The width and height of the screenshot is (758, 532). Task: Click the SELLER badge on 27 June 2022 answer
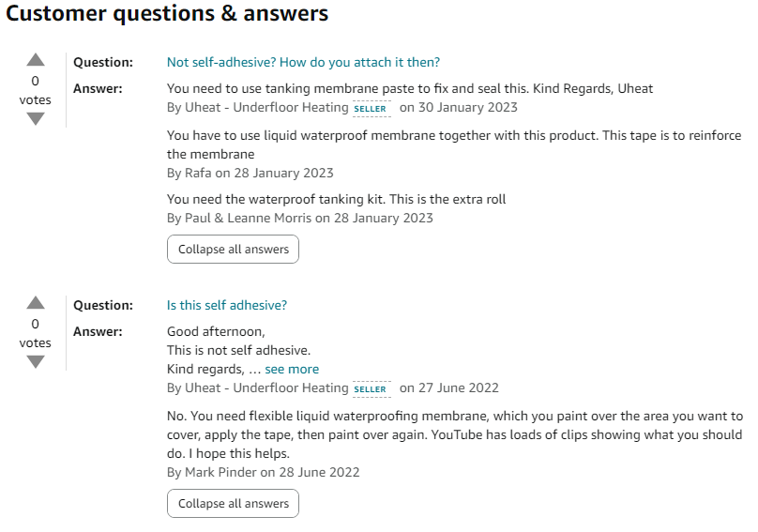coord(371,388)
